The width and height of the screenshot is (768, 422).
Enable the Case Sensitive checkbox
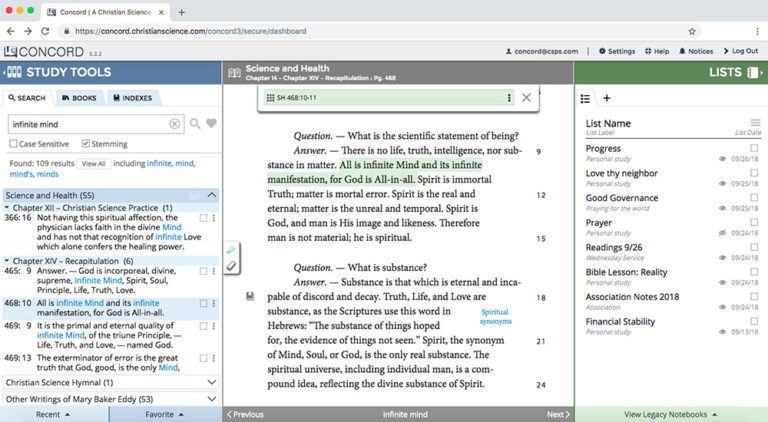(x=13, y=144)
